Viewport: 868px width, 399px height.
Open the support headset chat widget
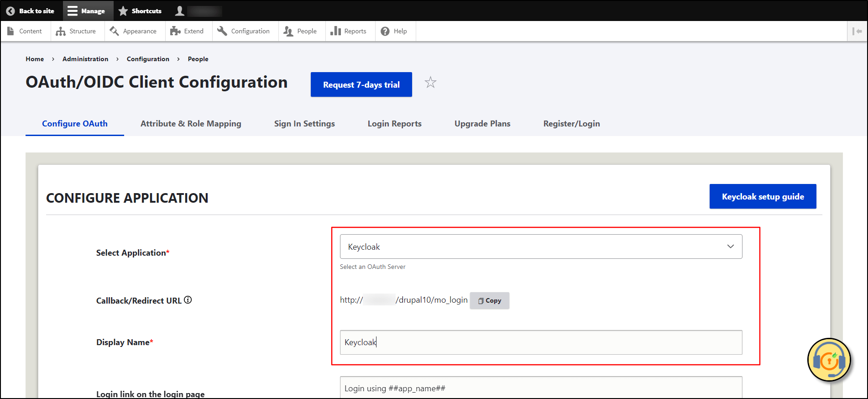(x=829, y=360)
